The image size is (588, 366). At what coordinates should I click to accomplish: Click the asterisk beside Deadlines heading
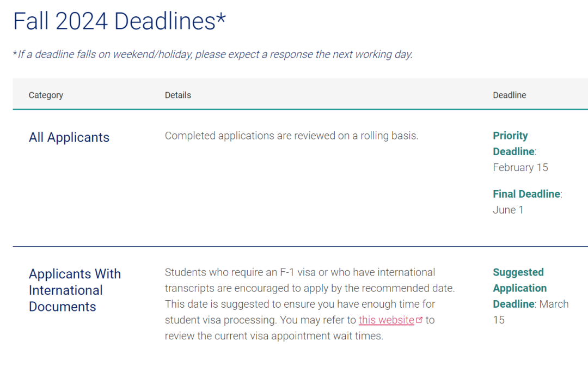pos(221,17)
